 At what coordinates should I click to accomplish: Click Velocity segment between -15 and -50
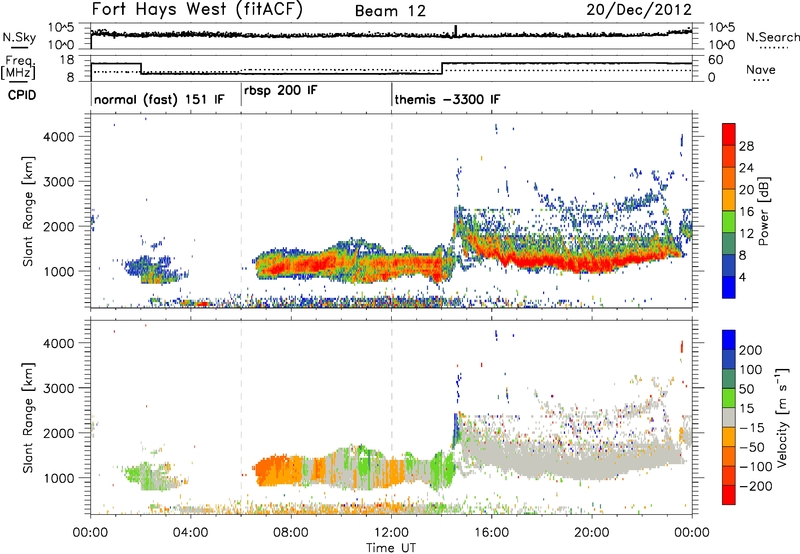click(x=729, y=437)
